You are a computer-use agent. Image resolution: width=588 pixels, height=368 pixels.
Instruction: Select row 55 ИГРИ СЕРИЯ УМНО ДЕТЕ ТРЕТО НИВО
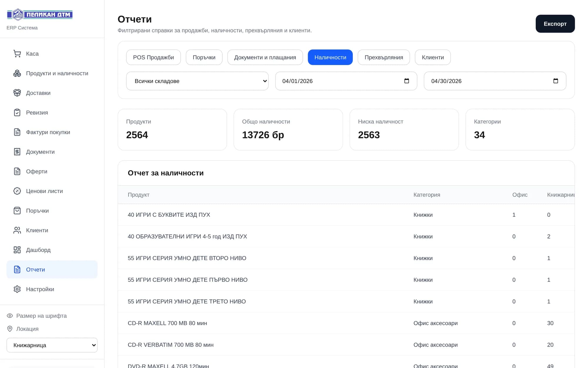click(x=346, y=301)
